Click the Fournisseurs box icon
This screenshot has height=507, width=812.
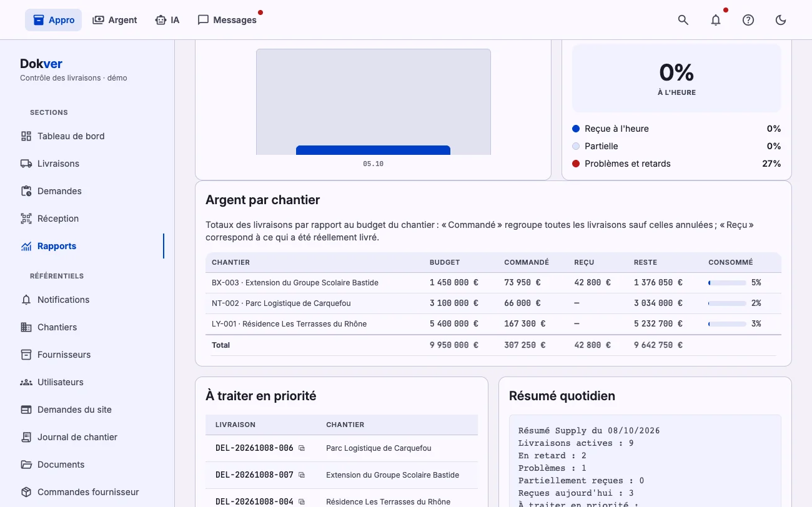click(x=26, y=355)
